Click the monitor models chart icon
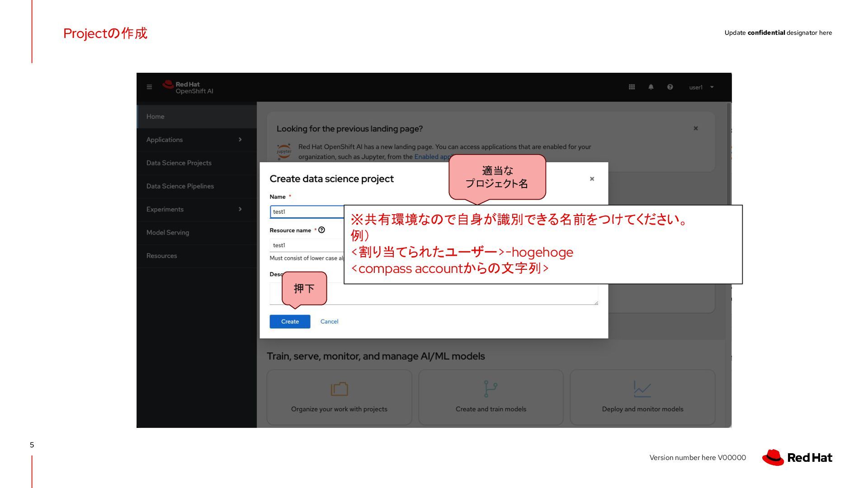The width and height of the screenshot is (868, 488). point(642,389)
